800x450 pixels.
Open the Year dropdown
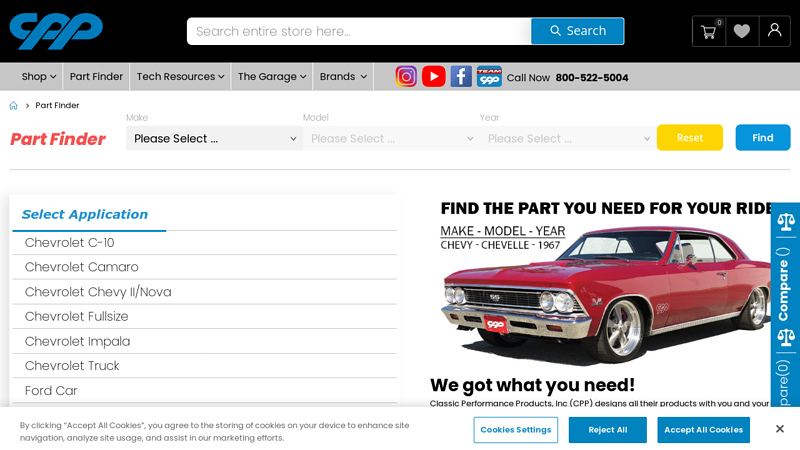pyautogui.click(x=568, y=138)
